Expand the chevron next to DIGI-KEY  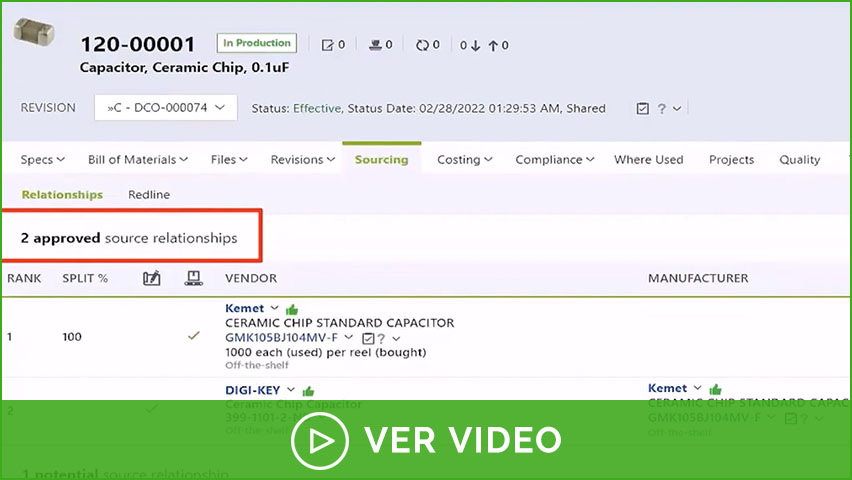[291, 390]
